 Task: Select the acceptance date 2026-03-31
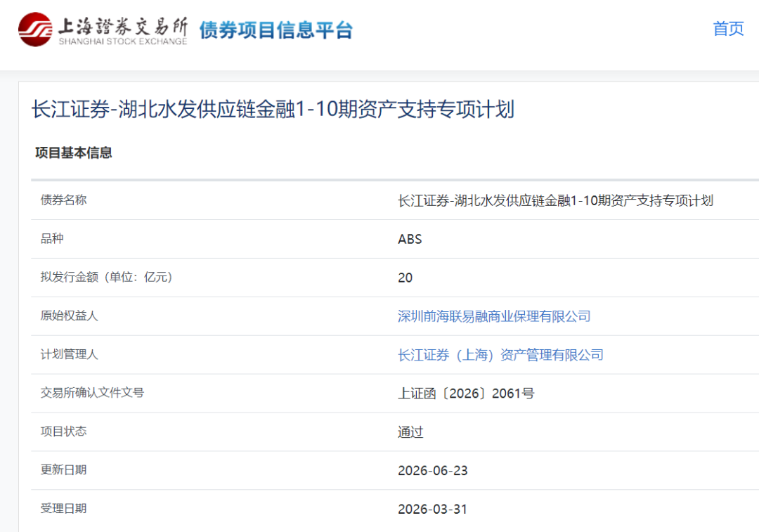(433, 510)
